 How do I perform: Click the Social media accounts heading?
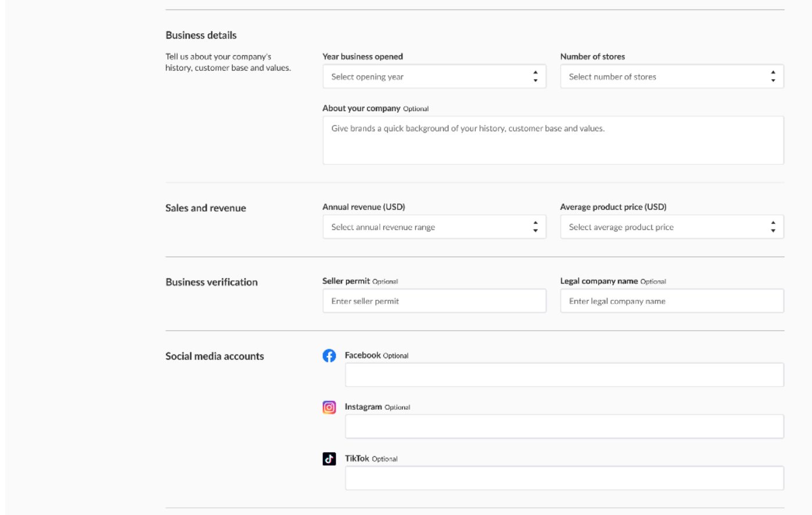(214, 356)
